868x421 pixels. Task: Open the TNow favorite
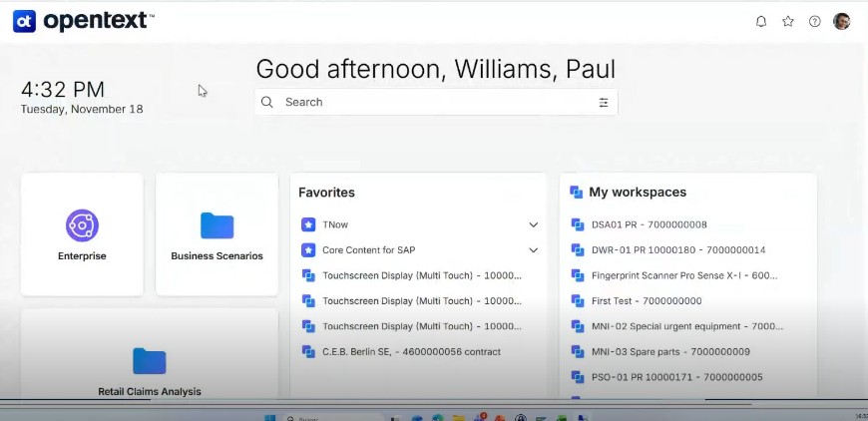pos(335,224)
